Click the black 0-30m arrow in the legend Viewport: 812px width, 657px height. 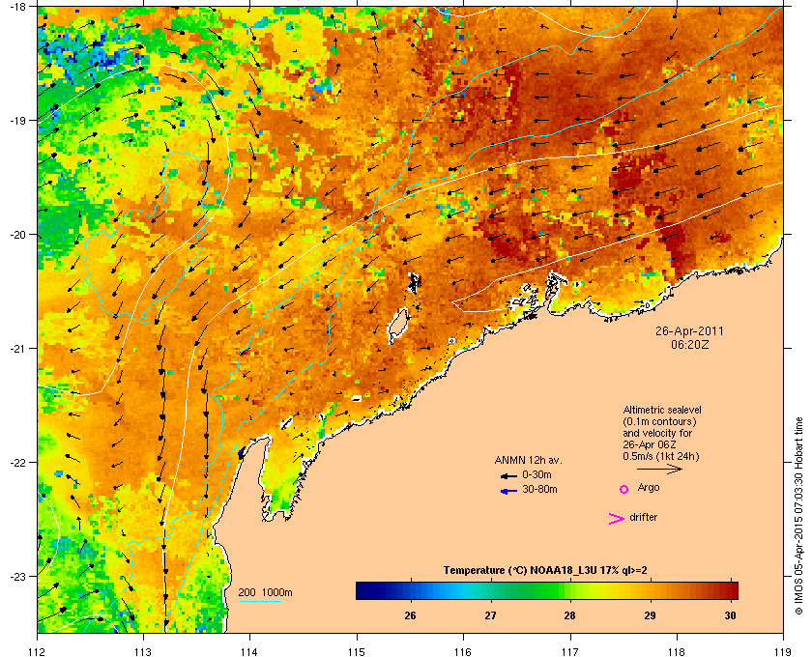click(x=508, y=475)
